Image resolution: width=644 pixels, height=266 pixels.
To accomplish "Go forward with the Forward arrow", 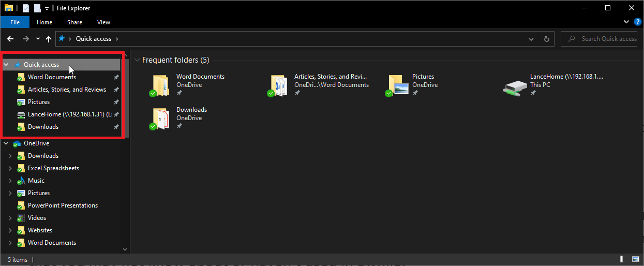I will click(x=25, y=39).
